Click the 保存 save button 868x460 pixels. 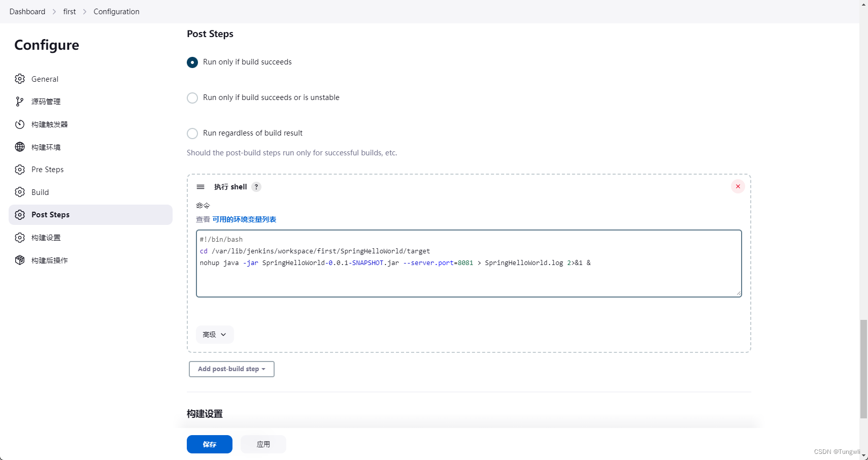210,444
